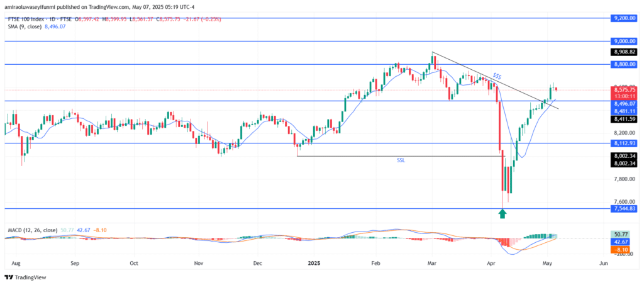Click the 2025 date axis label
The image size is (644, 285).
[x=313, y=262]
